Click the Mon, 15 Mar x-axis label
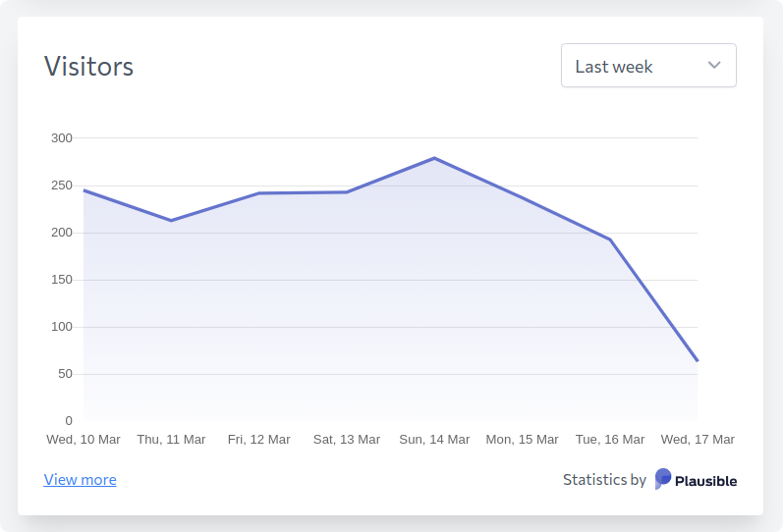Screen dimensions: 783x532 pos(523,439)
